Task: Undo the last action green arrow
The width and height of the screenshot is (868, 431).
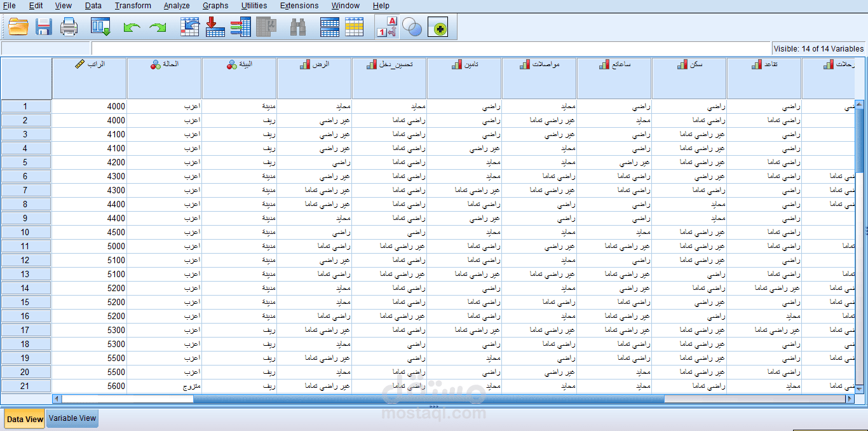Action: 132,27
